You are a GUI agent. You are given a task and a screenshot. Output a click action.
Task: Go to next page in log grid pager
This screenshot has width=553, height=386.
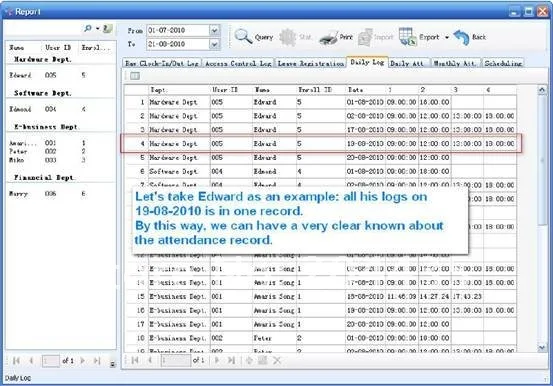tap(217, 360)
